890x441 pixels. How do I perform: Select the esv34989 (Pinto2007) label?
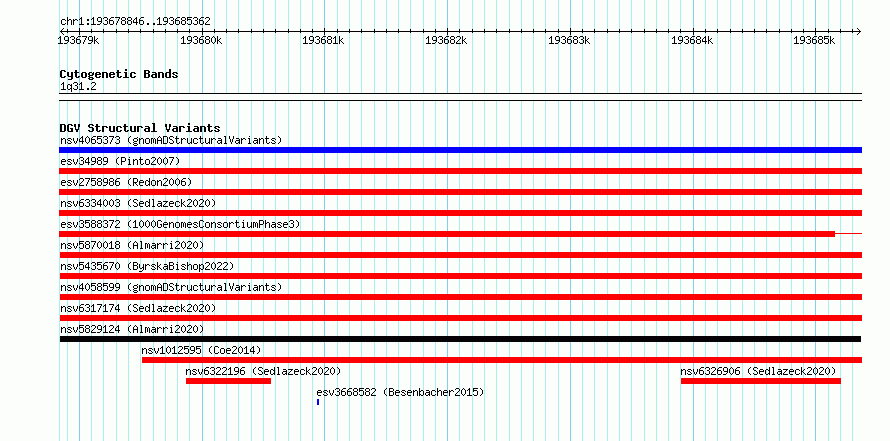[120, 161]
